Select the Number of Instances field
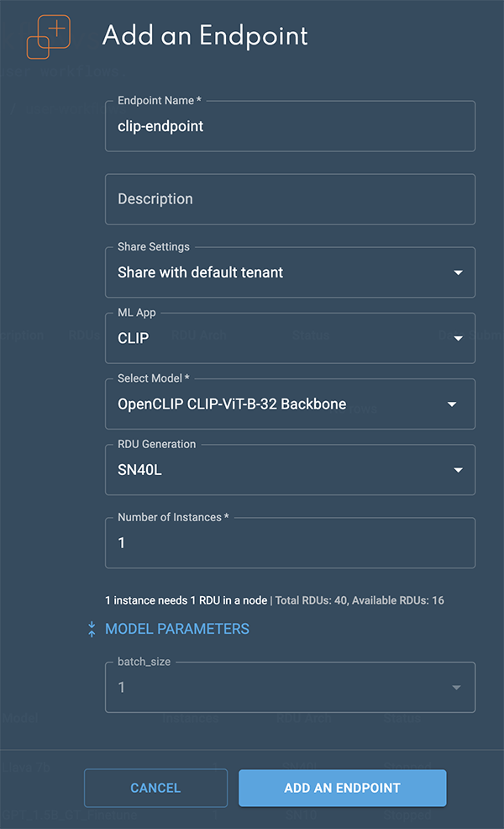This screenshot has width=504, height=829. tap(290, 543)
